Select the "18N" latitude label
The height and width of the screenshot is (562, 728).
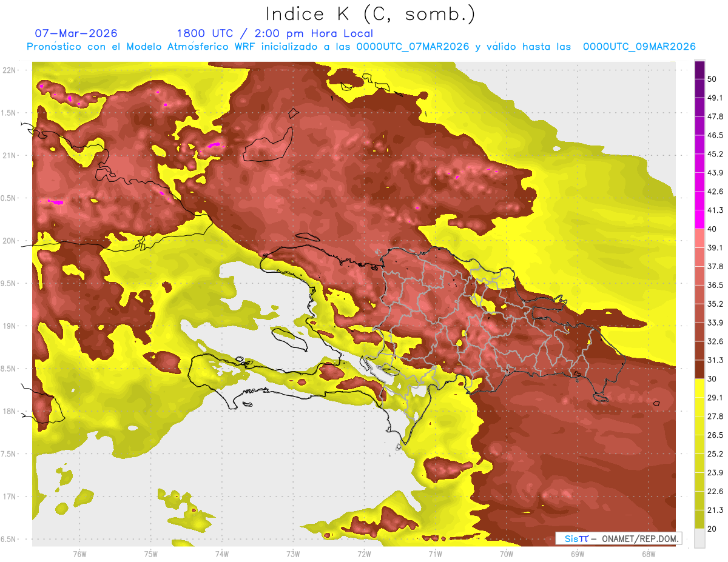[x=10, y=411]
